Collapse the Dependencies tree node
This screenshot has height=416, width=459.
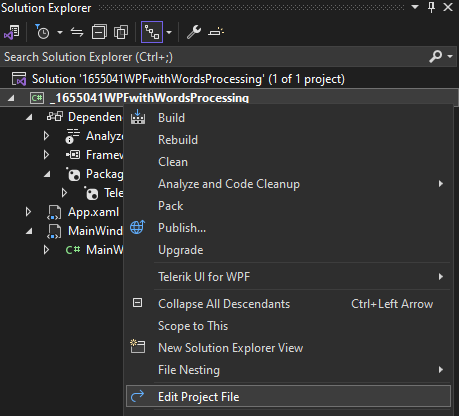point(29,117)
